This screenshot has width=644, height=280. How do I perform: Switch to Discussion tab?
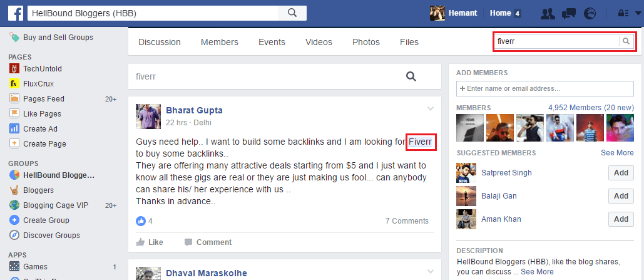coord(160,42)
